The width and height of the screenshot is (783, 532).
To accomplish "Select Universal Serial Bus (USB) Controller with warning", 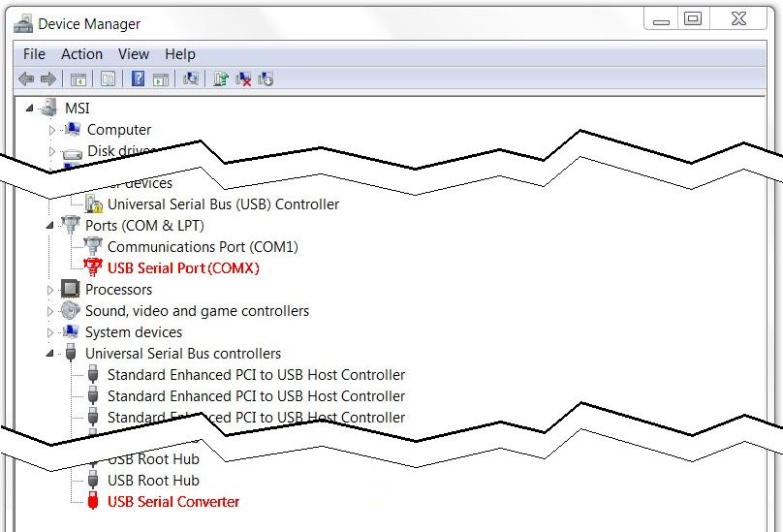I will pos(223,204).
